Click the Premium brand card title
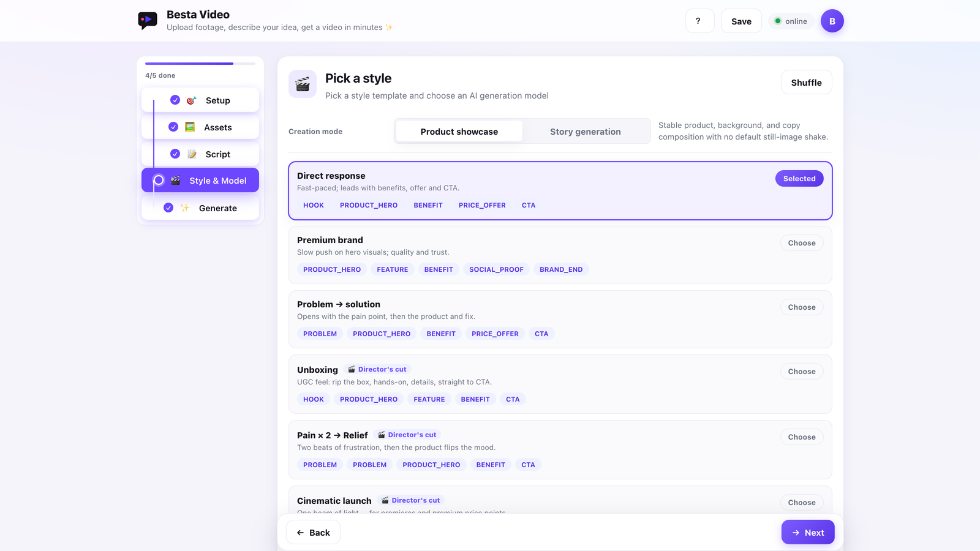The image size is (980, 551). point(330,240)
